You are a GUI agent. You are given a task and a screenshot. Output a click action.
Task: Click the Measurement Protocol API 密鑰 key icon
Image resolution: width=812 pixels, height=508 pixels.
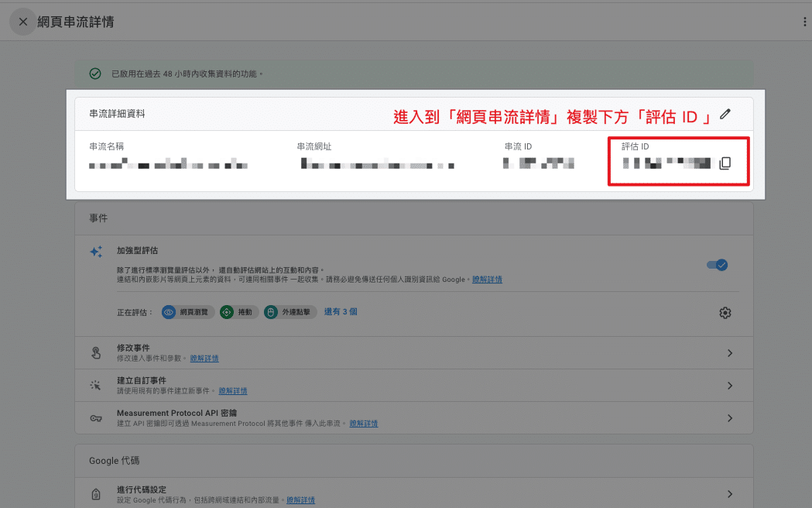click(96, 417)
